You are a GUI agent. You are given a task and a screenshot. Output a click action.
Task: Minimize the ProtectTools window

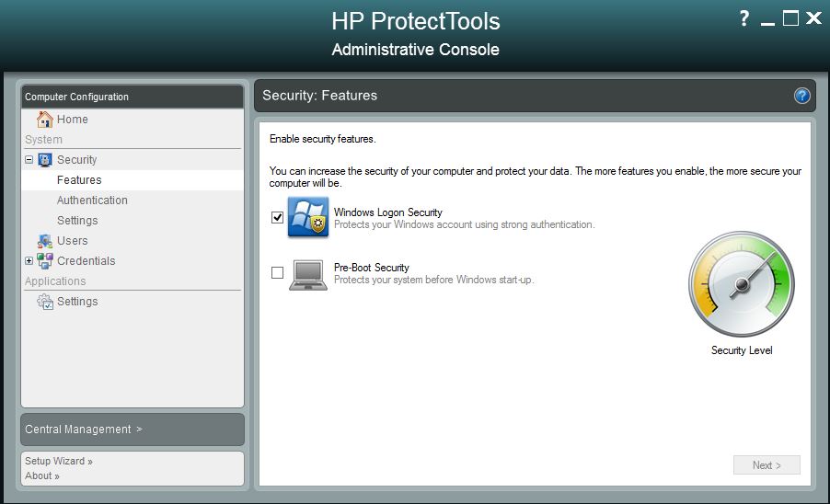[767, 22]
